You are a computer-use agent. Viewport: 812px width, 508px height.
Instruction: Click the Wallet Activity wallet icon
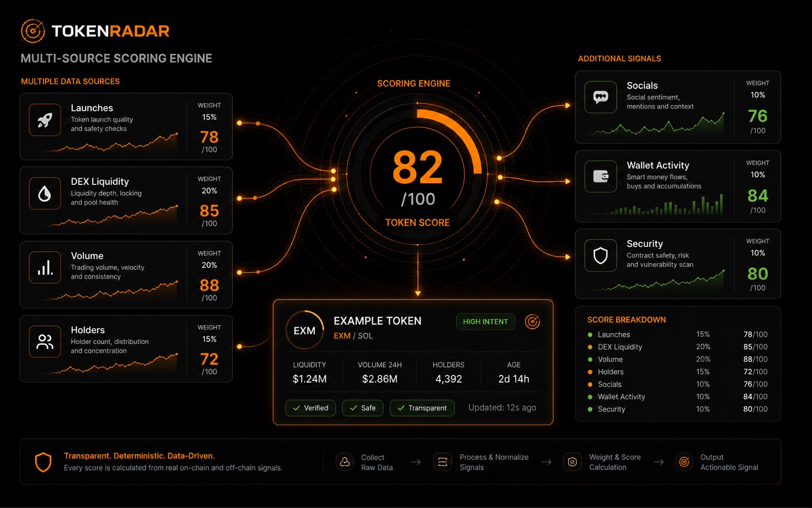[x=601, y=177]
